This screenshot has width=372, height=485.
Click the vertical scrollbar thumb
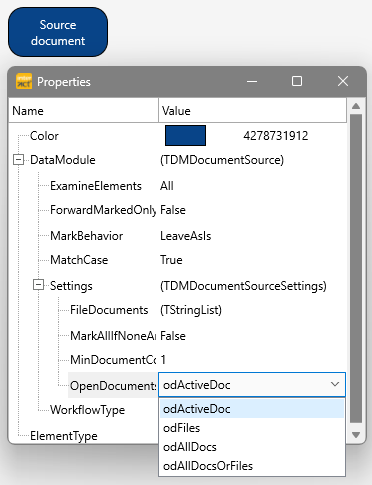[356, 269]
